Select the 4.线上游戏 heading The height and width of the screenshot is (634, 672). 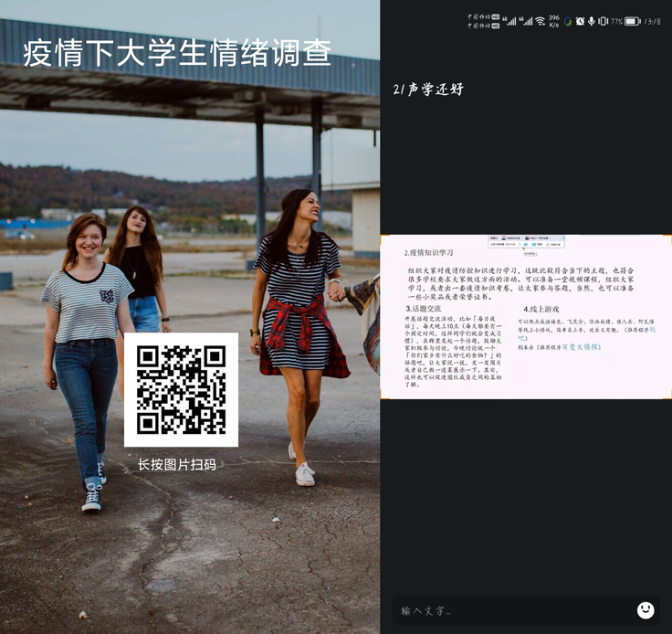(541, 309)
